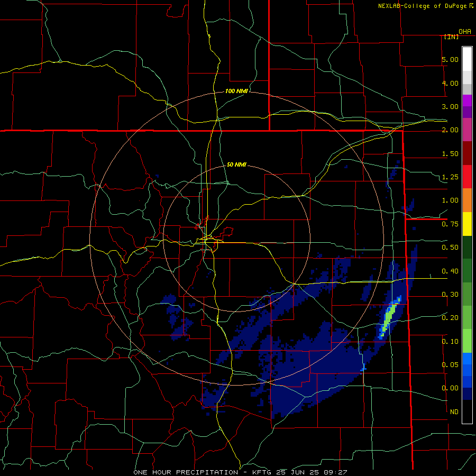Click the [IN] units label
This screenshot has width=476, height=476.
[x=452, y=37]
